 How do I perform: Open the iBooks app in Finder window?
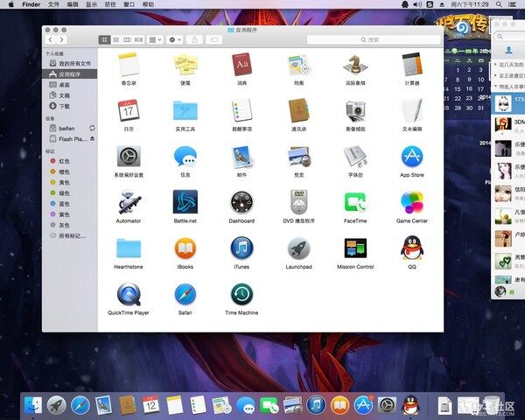[185, 248]
